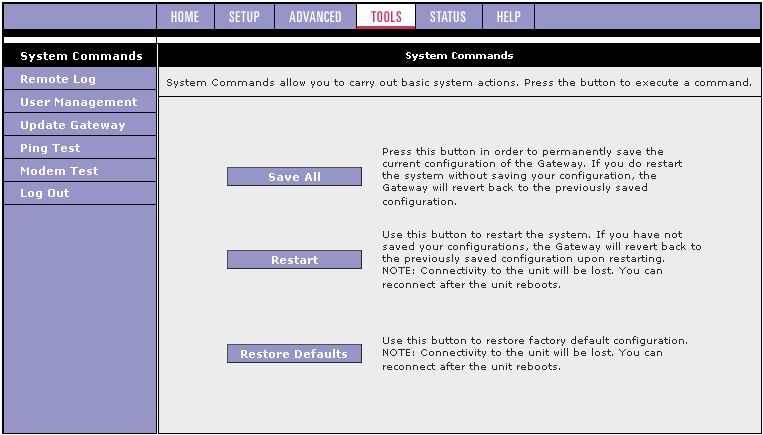Go to User Management page
This screenshot has height=435, width=763.
pyautogui.click(x=80, y=102)
